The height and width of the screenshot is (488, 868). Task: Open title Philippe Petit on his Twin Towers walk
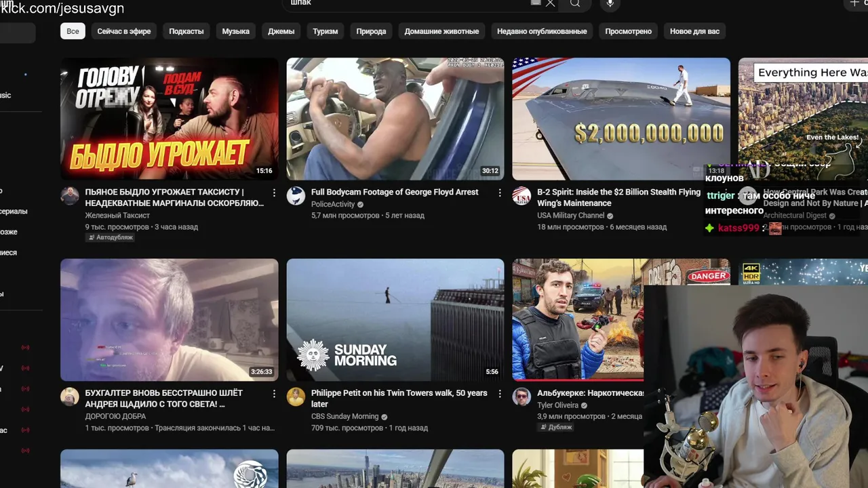[399, 398]
